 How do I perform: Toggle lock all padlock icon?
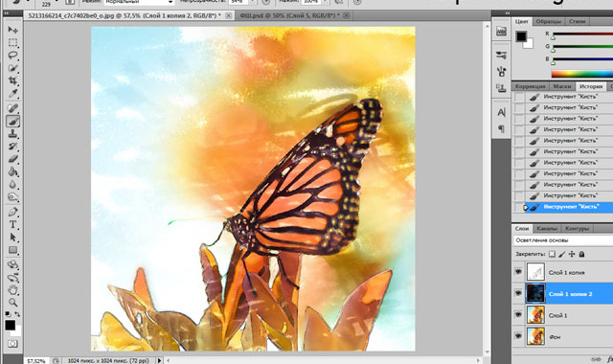(581, 254)
